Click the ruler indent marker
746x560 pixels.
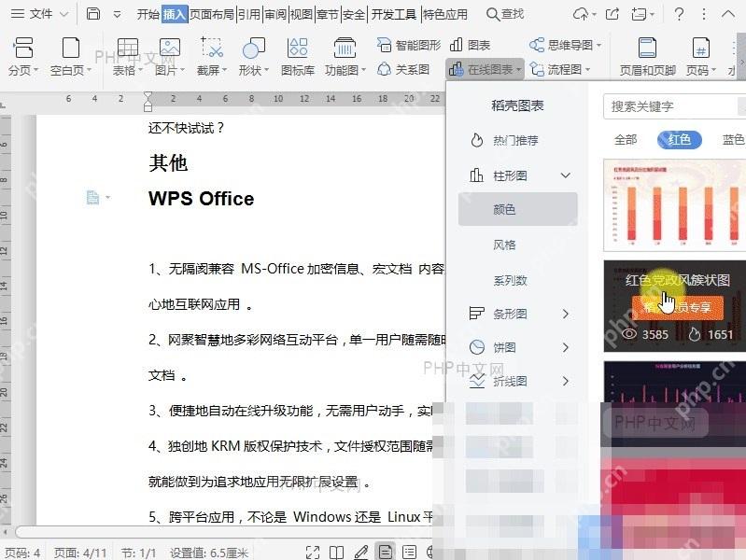coord(148,102)
